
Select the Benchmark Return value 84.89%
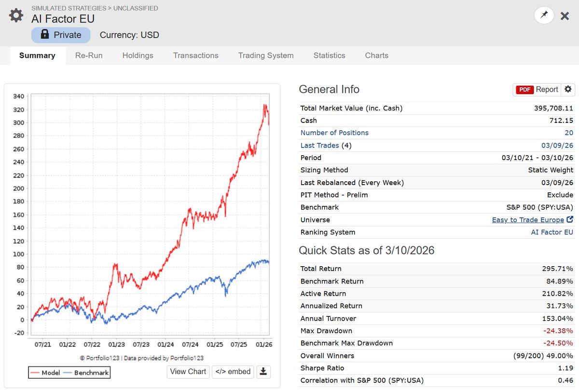pyautogui.click(x=560, y=281)
